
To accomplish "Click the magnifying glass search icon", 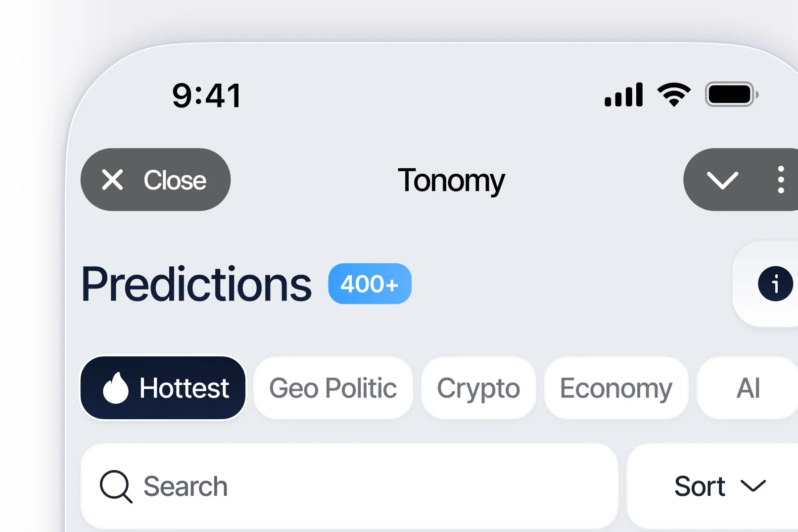I will tap(116, 486).
